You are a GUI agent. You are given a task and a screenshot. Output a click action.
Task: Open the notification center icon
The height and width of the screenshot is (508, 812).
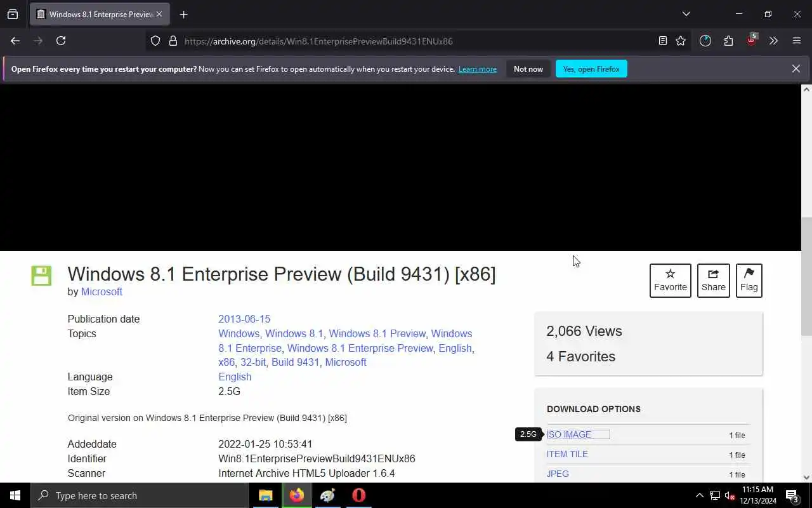click(x=792, y=495)
